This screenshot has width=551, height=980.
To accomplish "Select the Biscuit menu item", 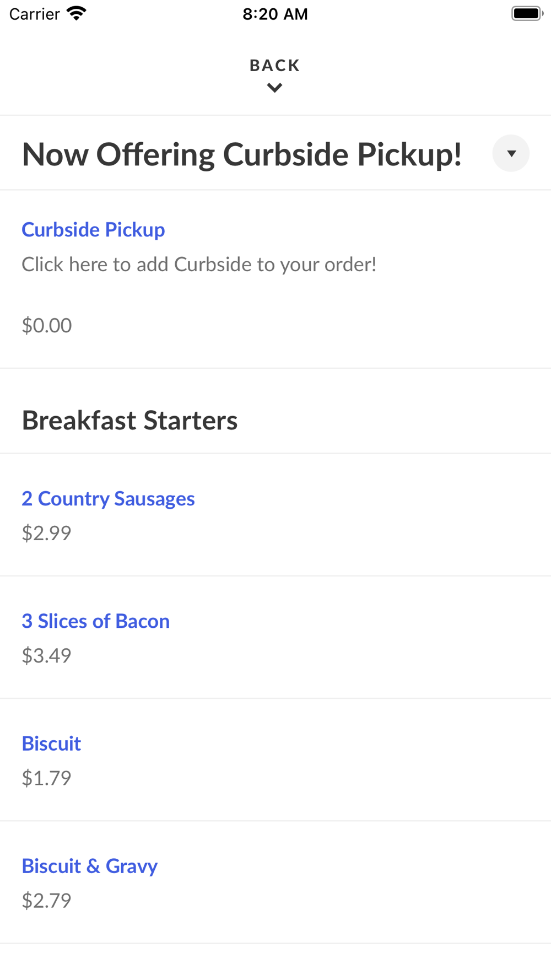I will (51, 744).
